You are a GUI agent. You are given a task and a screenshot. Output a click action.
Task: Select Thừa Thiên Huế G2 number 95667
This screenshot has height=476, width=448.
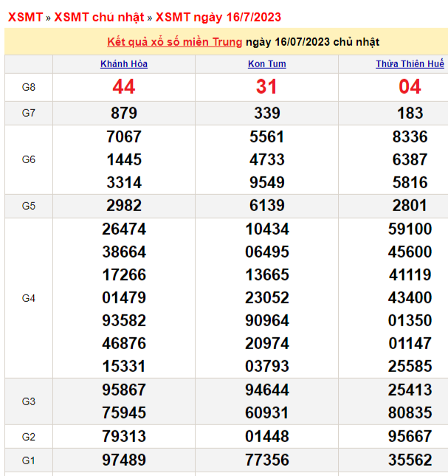pos(410,436)
